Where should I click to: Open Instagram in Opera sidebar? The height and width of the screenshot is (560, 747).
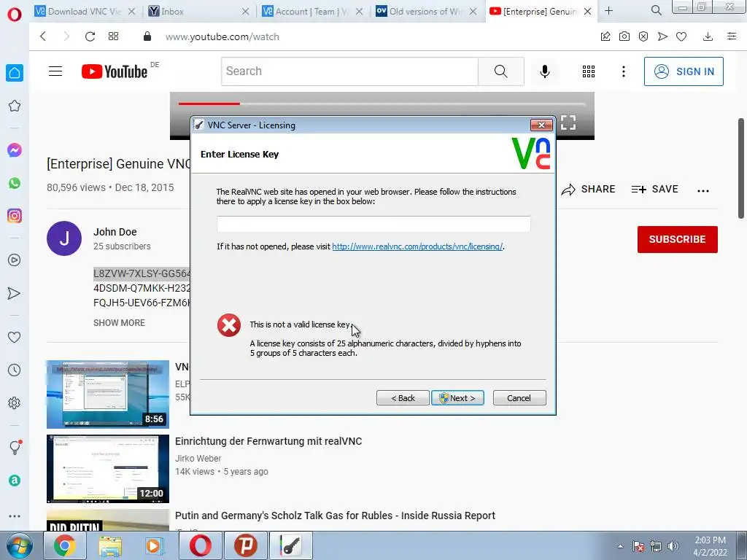click(x=15, y=216)
